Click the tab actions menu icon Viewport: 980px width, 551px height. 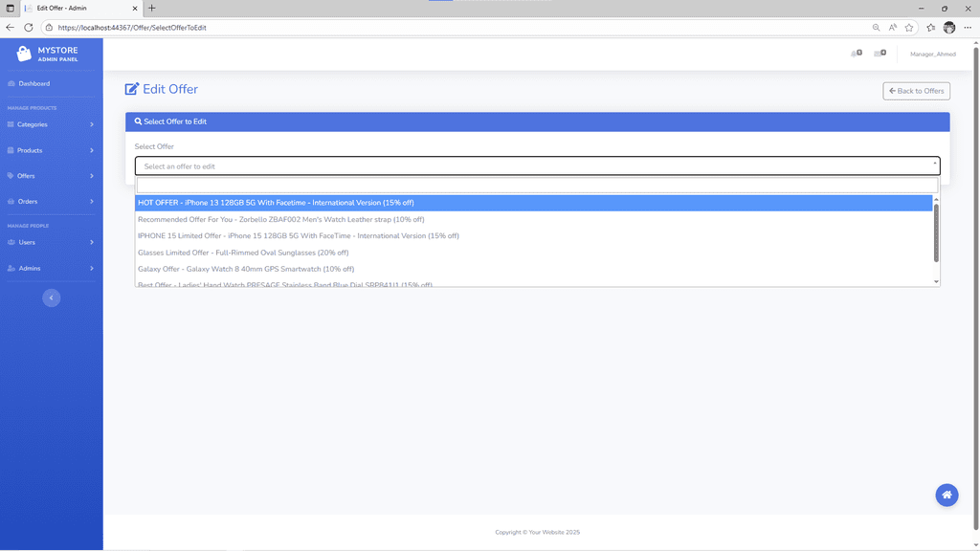pyautogui.click(x=10, y=8)
